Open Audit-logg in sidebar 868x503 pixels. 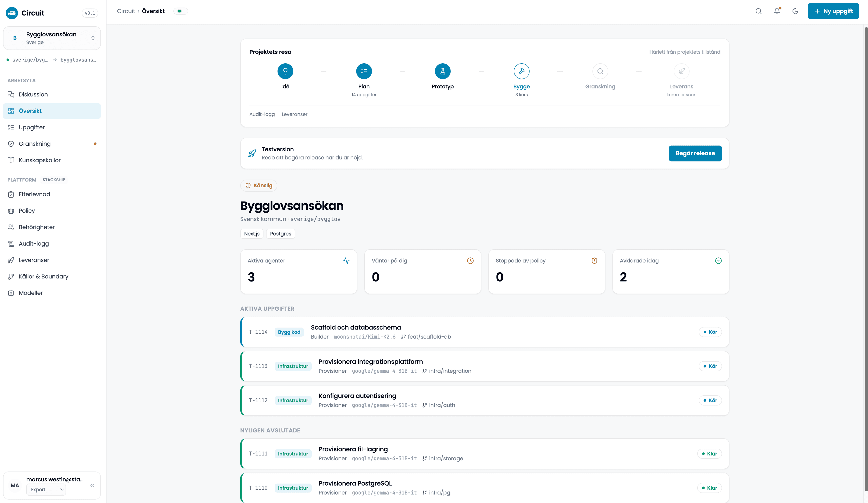[52, 244]
